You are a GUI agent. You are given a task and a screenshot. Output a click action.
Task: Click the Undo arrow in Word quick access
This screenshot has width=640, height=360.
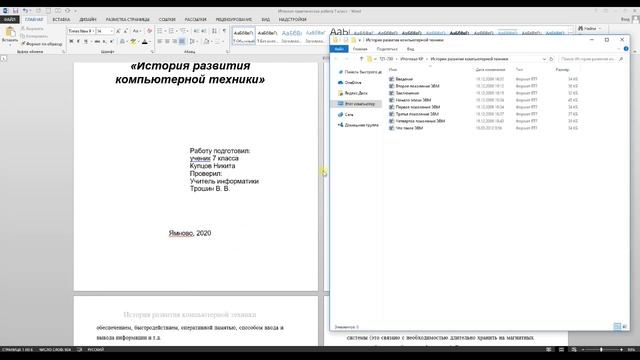click(x=25, y=11)
